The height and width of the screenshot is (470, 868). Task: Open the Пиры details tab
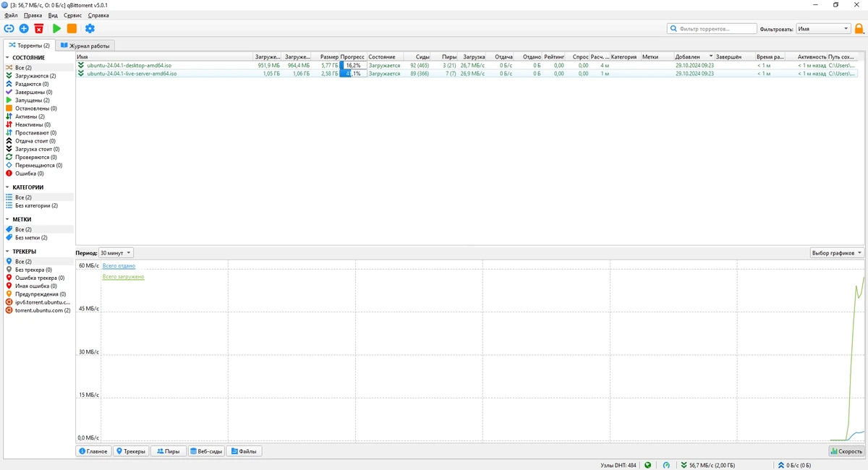[x=169, y=451]
